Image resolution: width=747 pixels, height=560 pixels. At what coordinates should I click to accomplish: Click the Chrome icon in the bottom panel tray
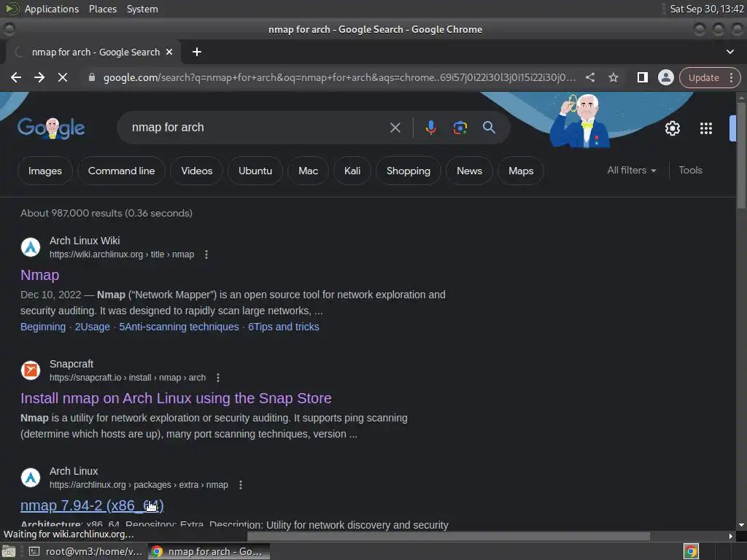[x=691, y=551]
